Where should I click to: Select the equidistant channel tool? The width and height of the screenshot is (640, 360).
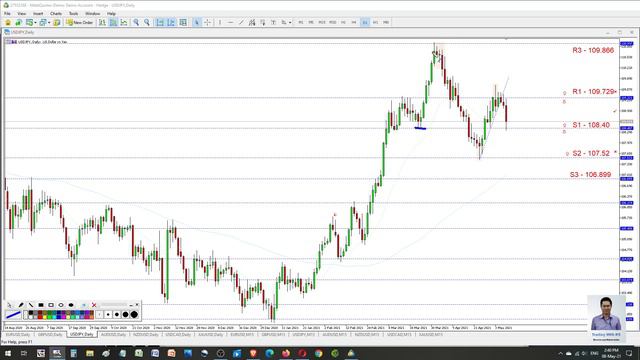tap(252, 22)
